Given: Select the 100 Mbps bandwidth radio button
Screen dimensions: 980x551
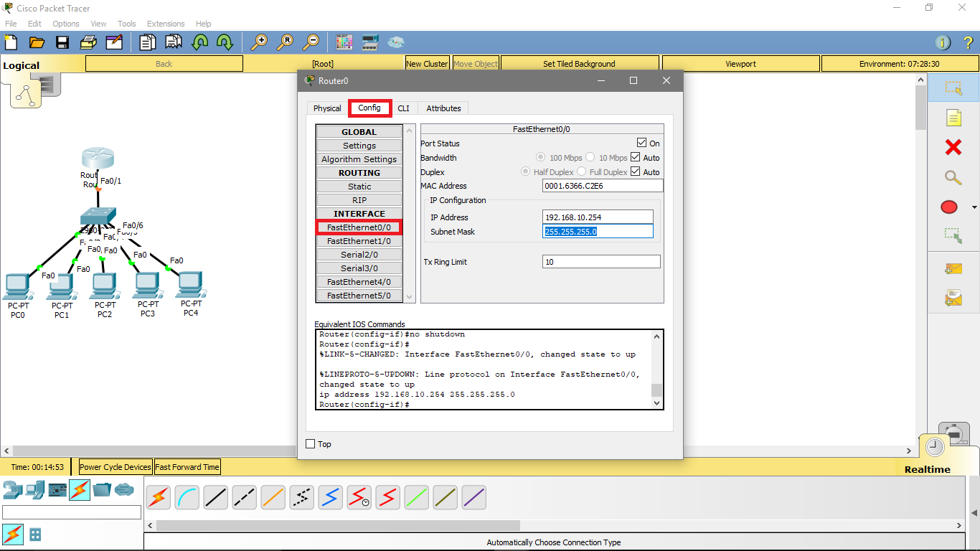Looking at the screenshot, I should (540, 157).
